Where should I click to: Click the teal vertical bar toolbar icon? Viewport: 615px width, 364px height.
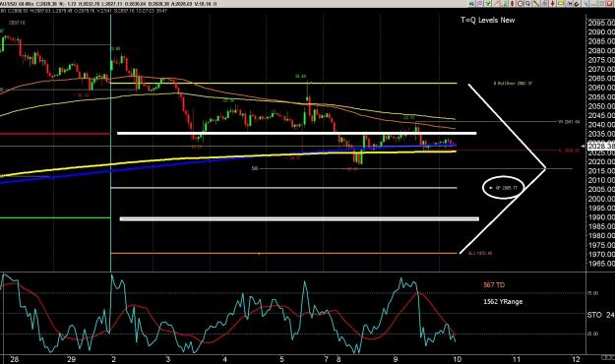pyautogui.click(x=505, y=4)
